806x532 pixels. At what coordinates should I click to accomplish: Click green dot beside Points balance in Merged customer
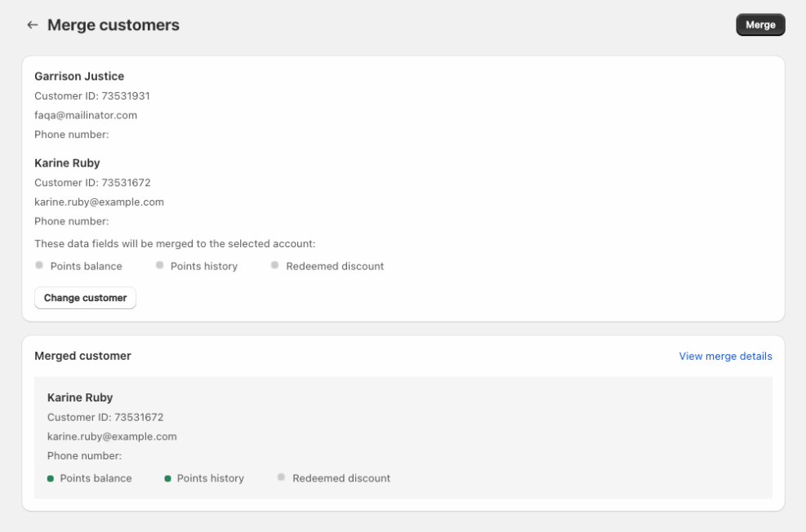pyautogui.click(x=51, y=478)
